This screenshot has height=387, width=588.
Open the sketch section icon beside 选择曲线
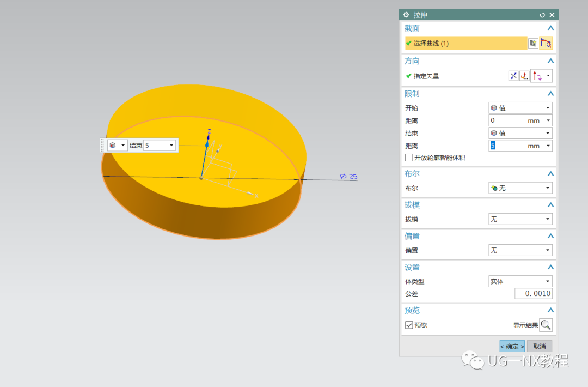[x=533, y=43]
